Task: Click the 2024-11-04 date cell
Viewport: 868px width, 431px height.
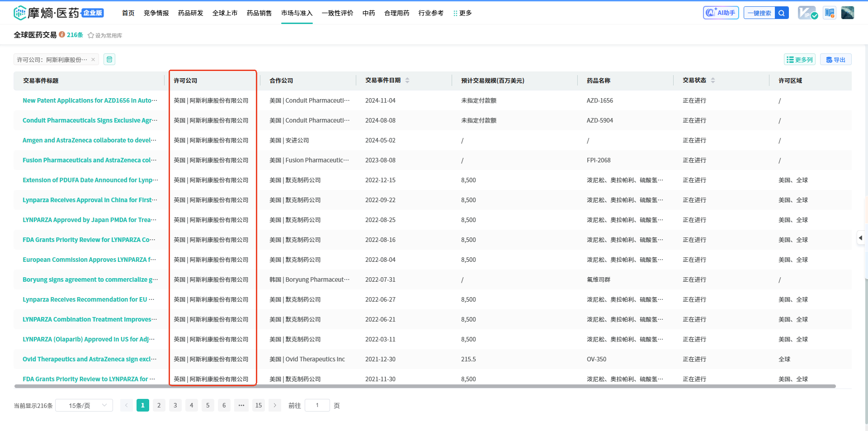Action: click(380, 100)
